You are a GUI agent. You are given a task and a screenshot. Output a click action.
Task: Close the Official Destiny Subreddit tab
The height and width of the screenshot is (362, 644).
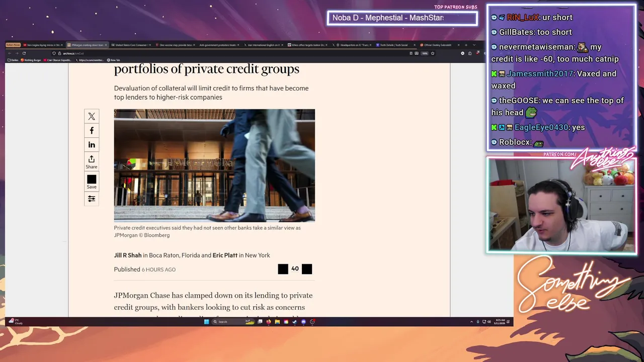coord(458,45)
